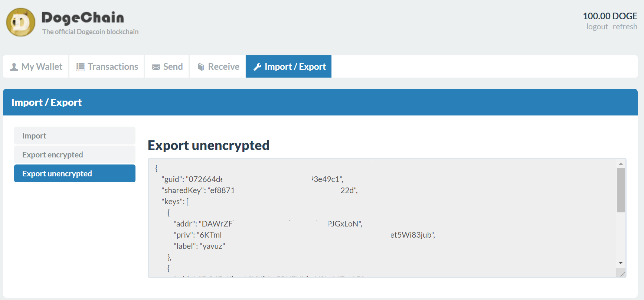
Task: Go to the Send tab
Action: coord(167,66)
